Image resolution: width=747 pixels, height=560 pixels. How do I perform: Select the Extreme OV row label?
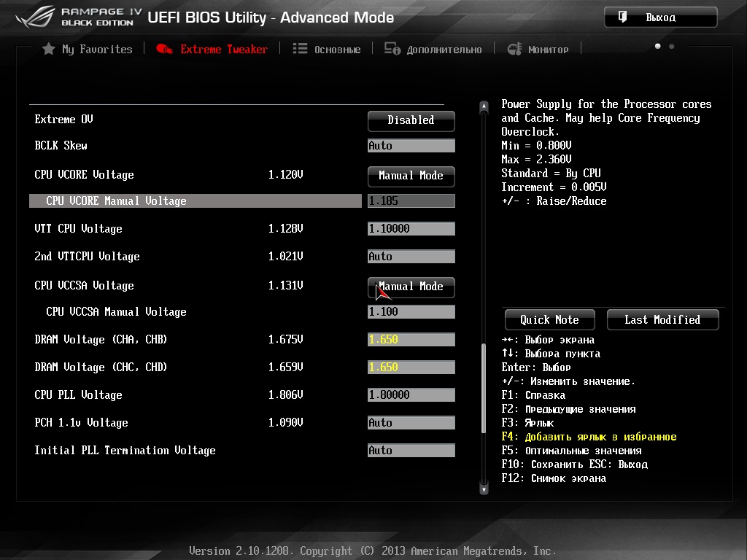point(64,119)
